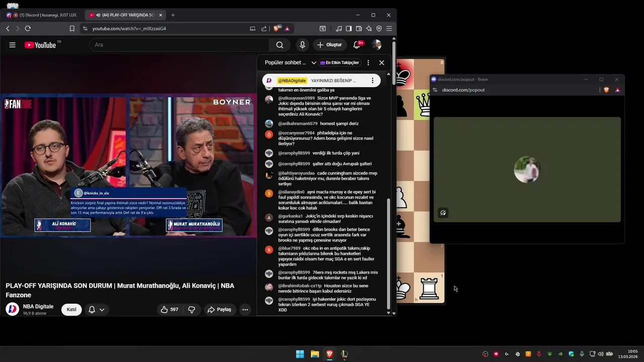Open the YouTube account avatar menu
This screenshot has width=644, height=362.
(x=376, y=45)
